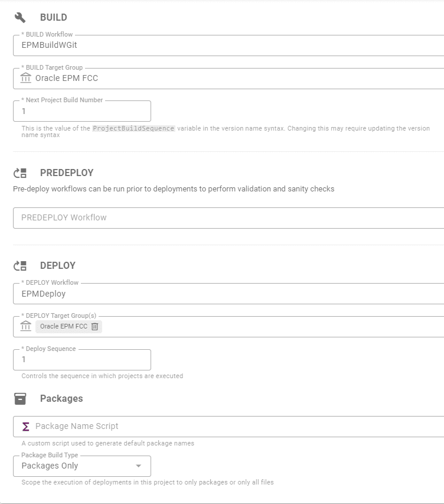Select the Oracle EPM FCC deploy target chip

[x=64, y=327]
